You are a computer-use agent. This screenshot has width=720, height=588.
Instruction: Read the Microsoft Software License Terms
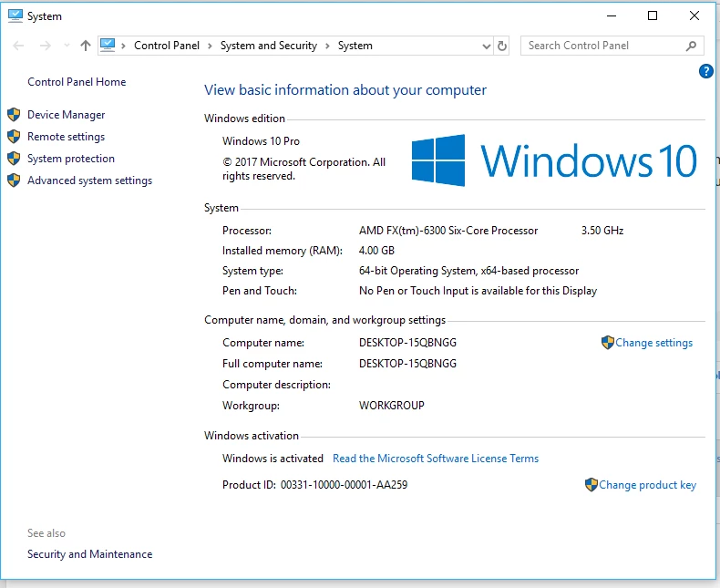pos(436,459)
